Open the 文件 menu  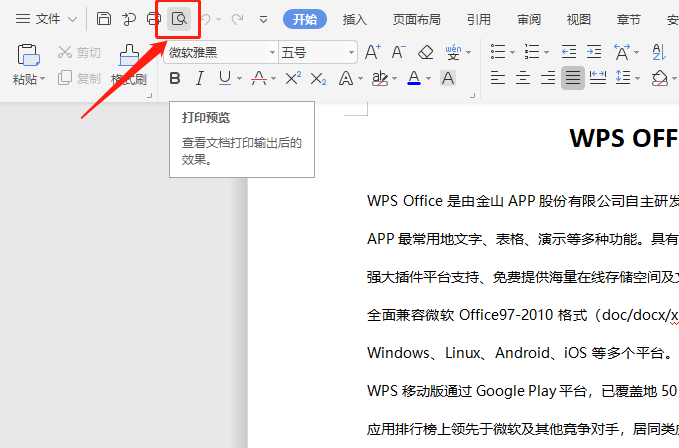[46, 19]
